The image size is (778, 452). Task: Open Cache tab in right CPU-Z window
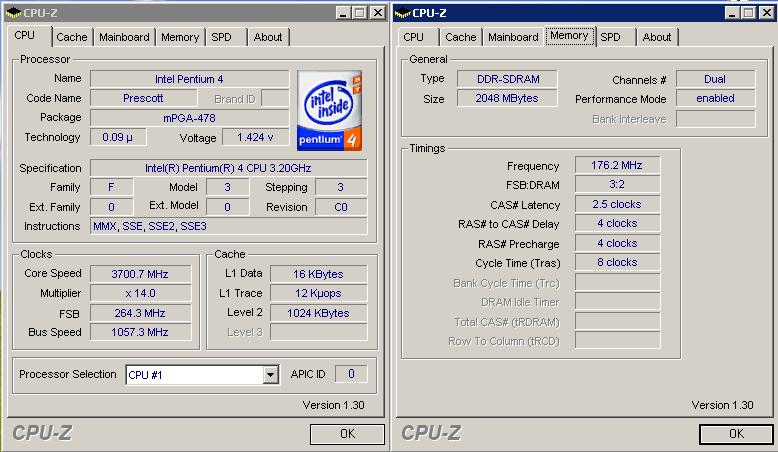click(x=460, y=37)
